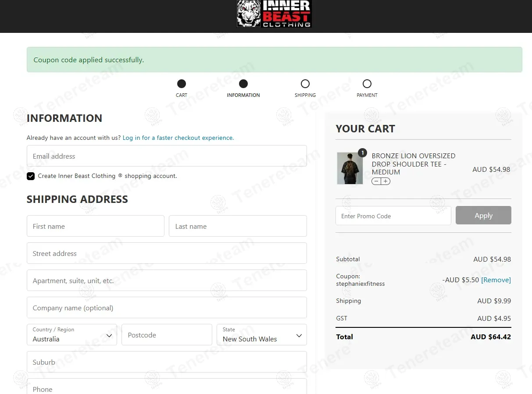Click the Inner Beast Clothing logo
Viewport: 532px width, 394px height.
pyautogui.click(x=274, y=14)
